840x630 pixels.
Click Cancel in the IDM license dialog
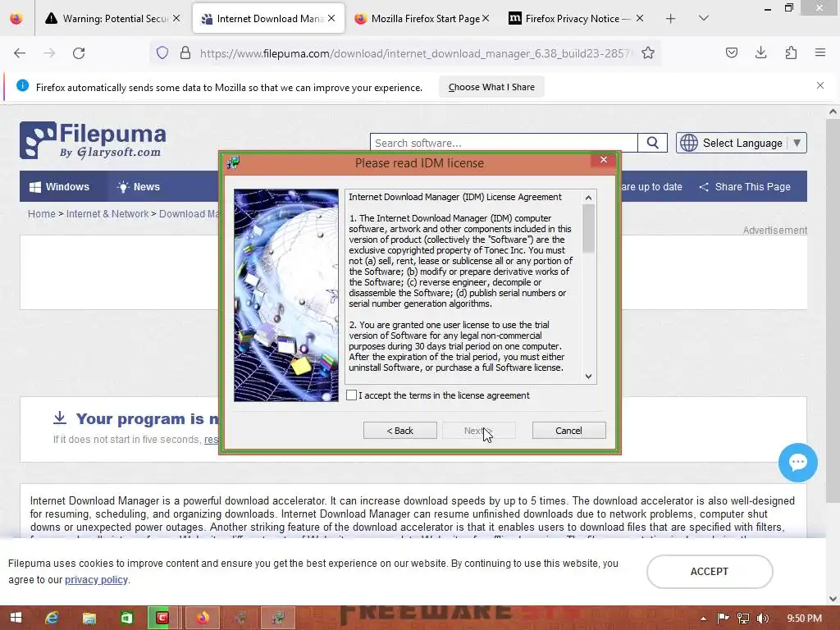tap(568, 431)
